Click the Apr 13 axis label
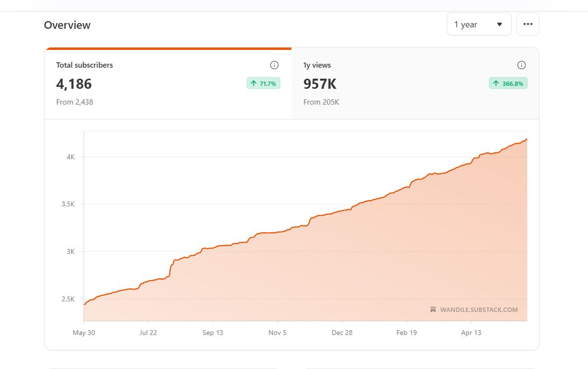The image size is (588, 369). [x=471, y=332]
